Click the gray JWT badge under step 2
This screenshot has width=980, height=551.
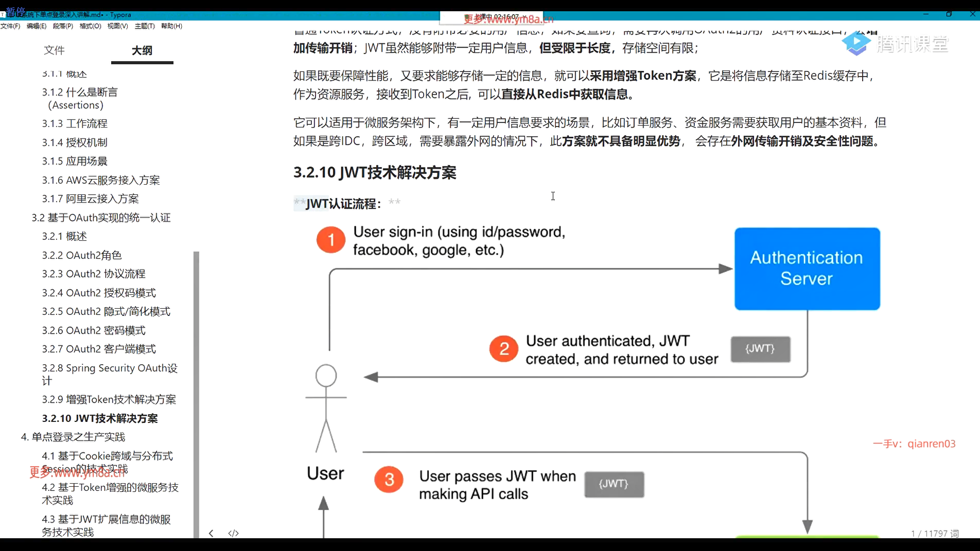760,349
